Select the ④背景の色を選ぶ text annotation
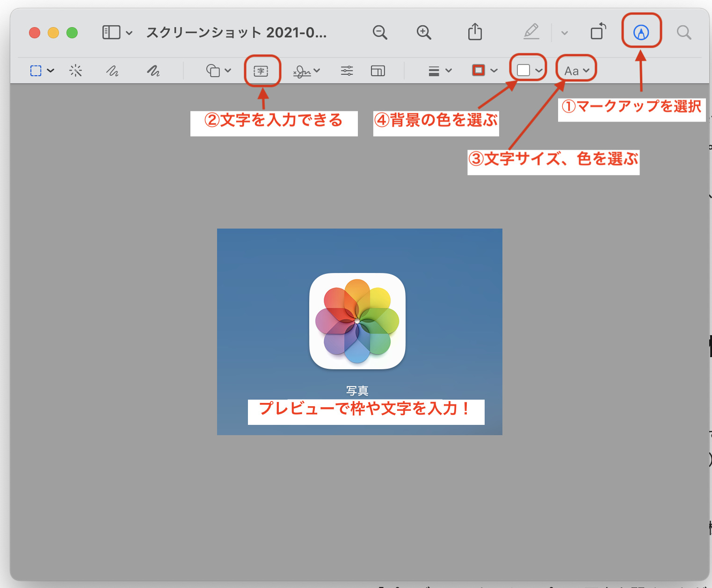 pos(436,123)
